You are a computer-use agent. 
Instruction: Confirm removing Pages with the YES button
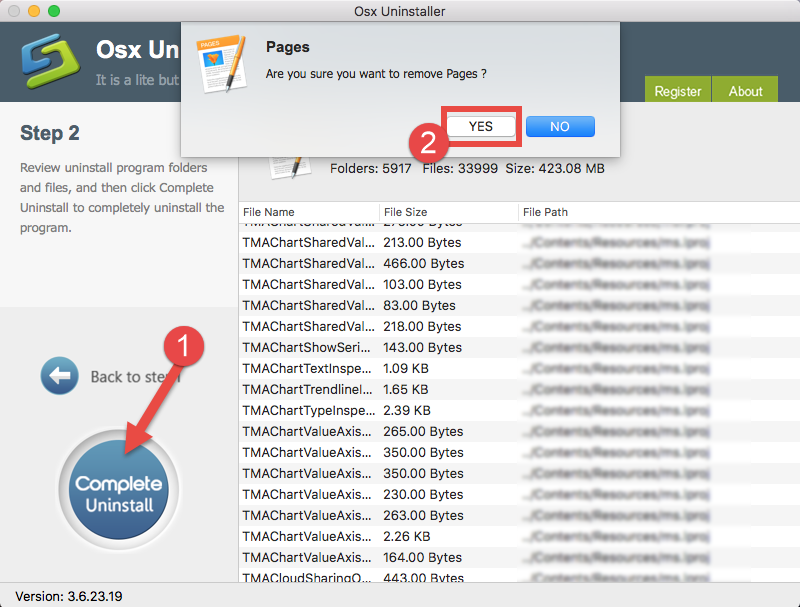(481, 126)
